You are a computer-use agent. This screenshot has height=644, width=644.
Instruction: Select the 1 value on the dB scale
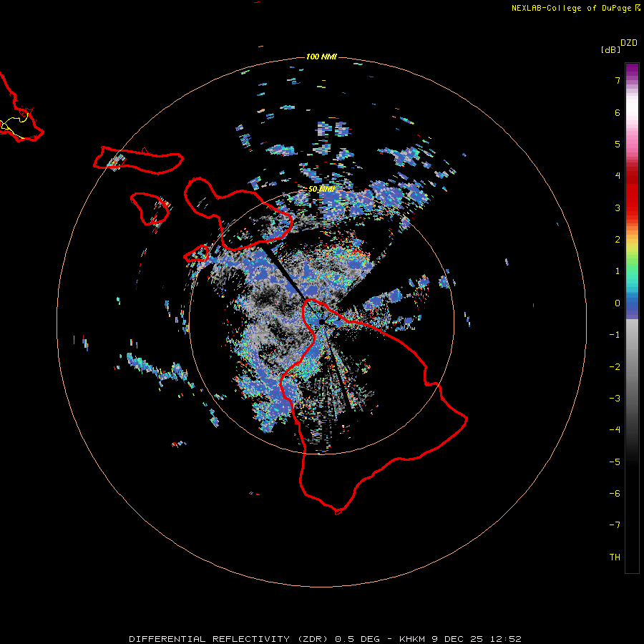618,271
